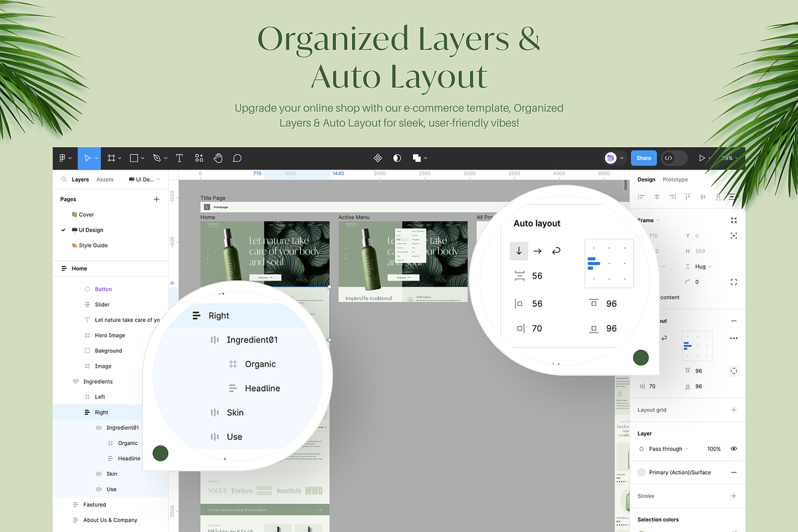This screenshot has height=532, width=798.
Task: Click the layer opacity 100% value
Action: click(714, 449)
